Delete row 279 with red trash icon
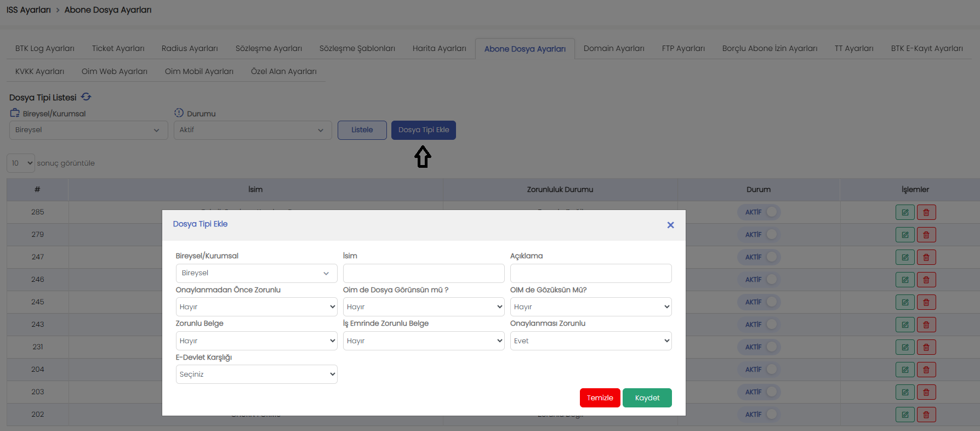The height and width of the screenshot is (431, 980). tap(926, 235)
